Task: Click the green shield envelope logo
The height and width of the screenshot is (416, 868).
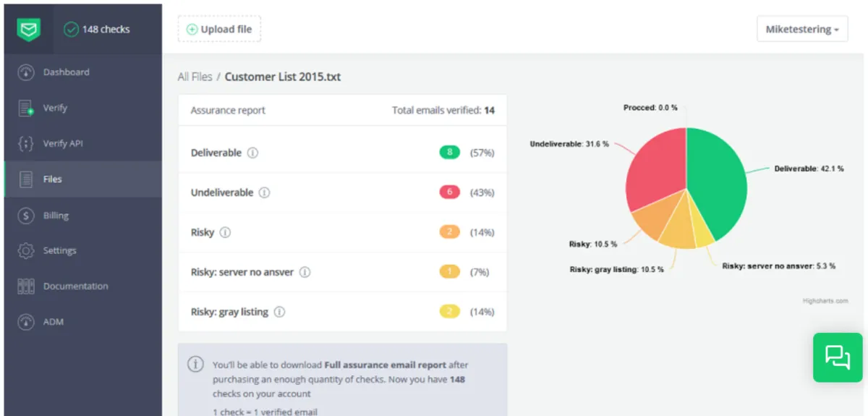Action: click(29, 30)
